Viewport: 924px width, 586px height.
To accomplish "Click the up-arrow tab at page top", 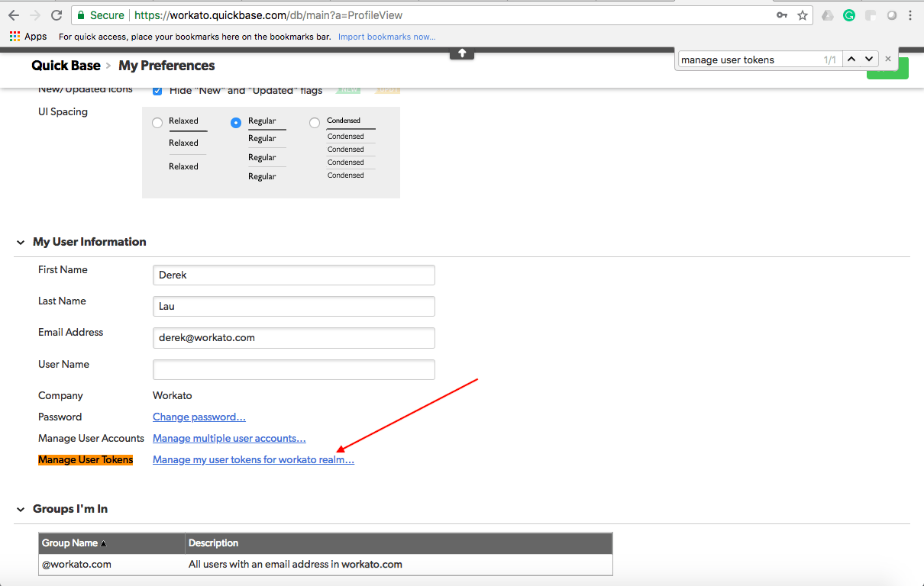I will coord(462,53).
